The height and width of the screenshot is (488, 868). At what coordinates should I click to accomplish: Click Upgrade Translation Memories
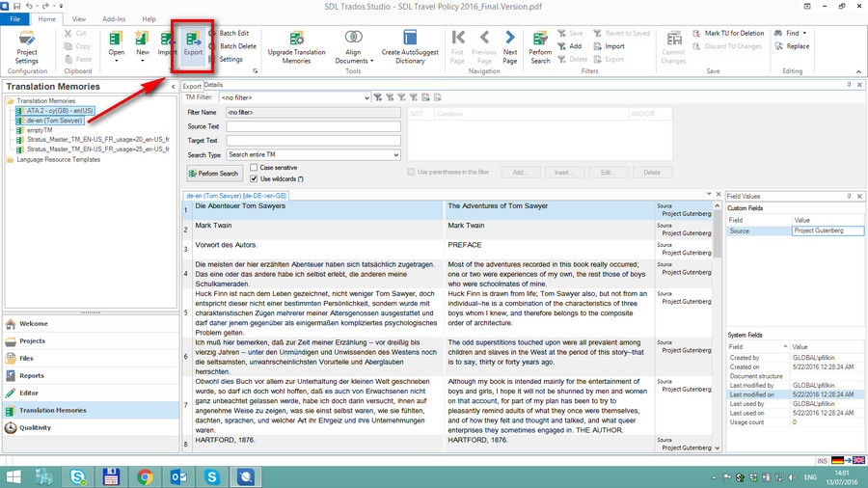click(x=297, y=47)
